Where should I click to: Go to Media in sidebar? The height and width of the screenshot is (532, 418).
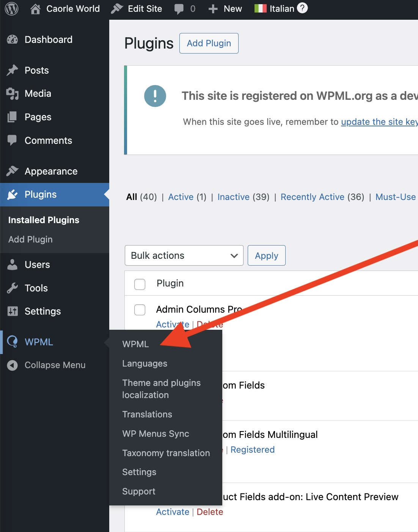[38, 93]
